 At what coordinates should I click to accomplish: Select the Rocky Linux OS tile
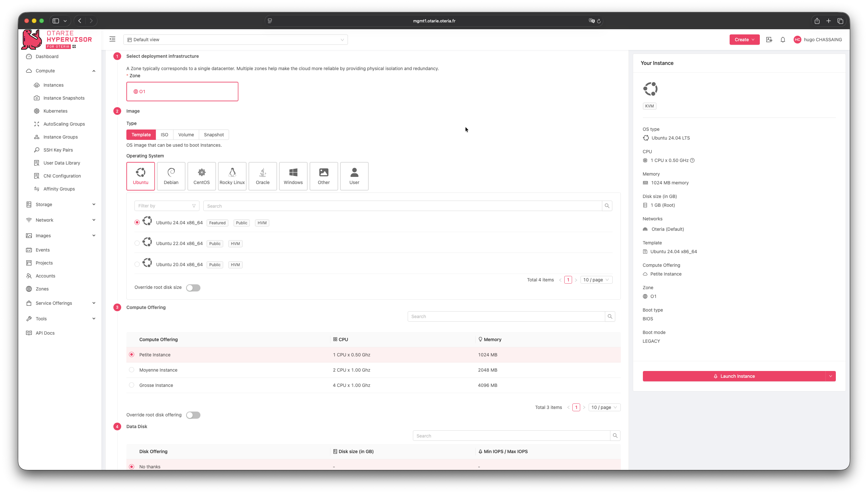click(232, 176)
